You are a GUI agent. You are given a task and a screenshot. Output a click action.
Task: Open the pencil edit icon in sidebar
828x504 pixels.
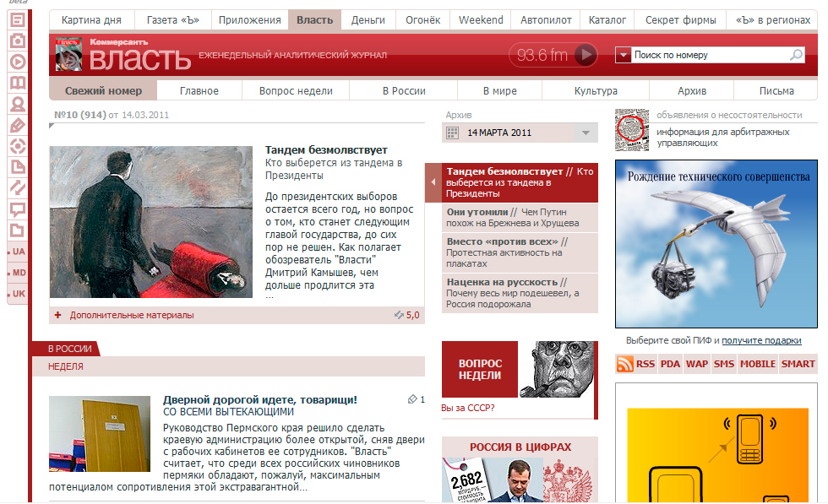pyautogui.click(x=18, y=125)
